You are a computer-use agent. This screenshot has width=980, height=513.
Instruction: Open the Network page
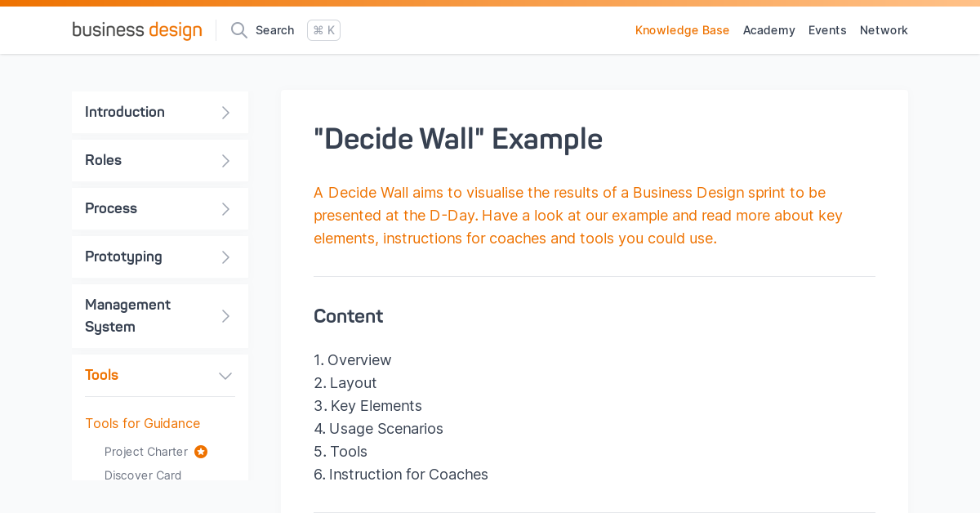pos(884,30)
